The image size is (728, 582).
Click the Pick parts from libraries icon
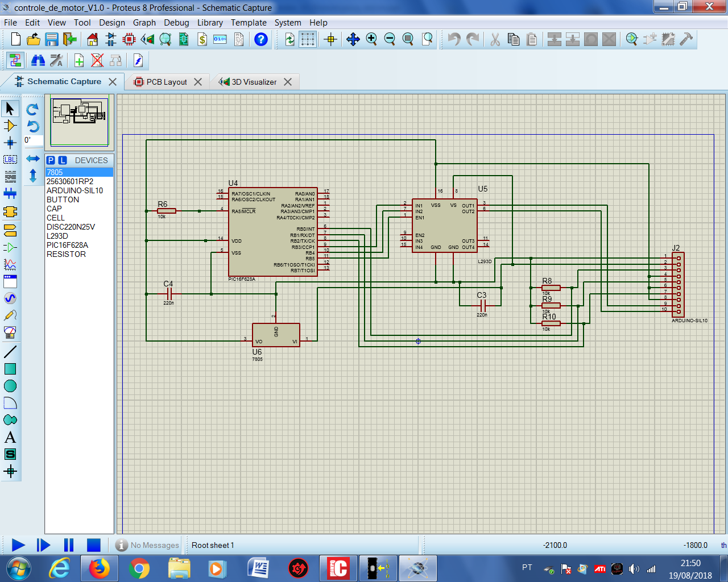[x=632, y=39]
